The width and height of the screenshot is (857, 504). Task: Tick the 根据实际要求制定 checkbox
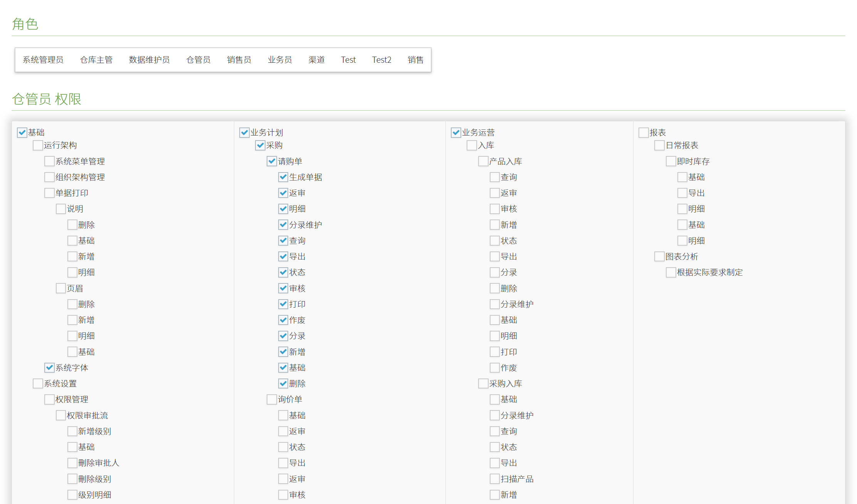[x=671, y=272]
